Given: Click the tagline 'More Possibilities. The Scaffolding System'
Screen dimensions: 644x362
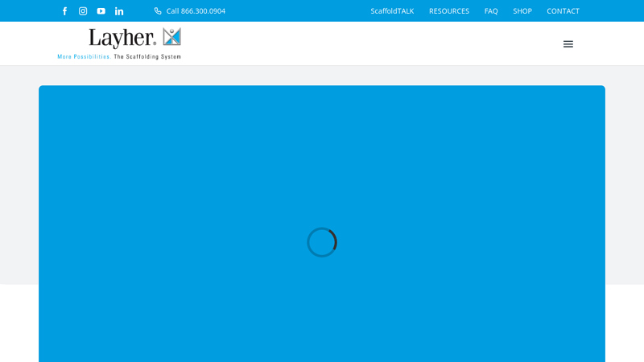Looking at the screenshot, I should tap(119, 56).
